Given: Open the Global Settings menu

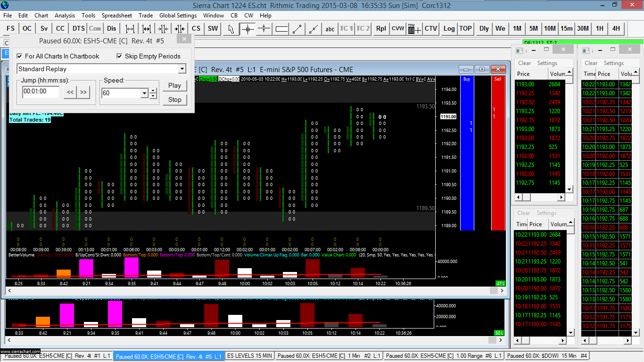Looking at the screenshot, I should click(178, 16).
